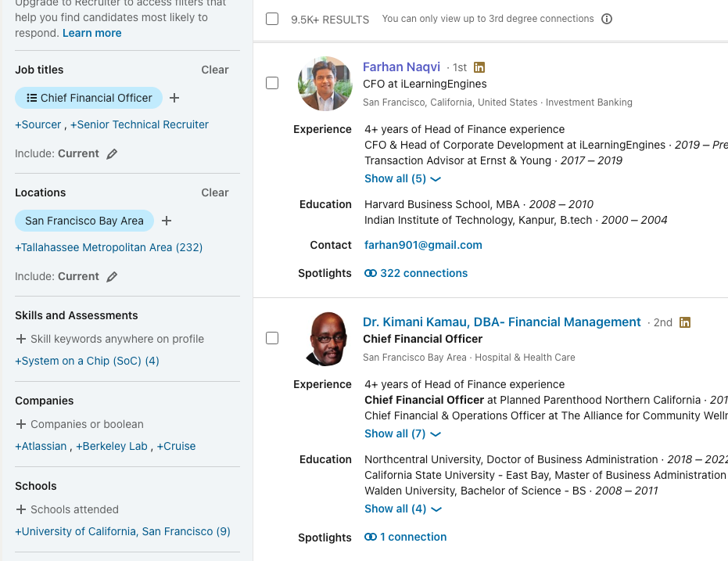This screenshot has width=728, height=561.
Task: Add Atlassian company suggestion
Action: [41, 446]
